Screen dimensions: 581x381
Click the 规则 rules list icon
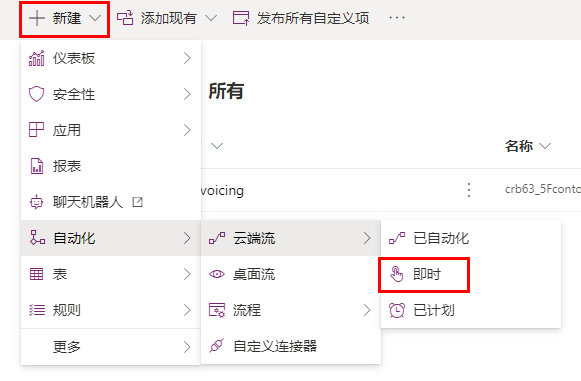coord(37,310)
